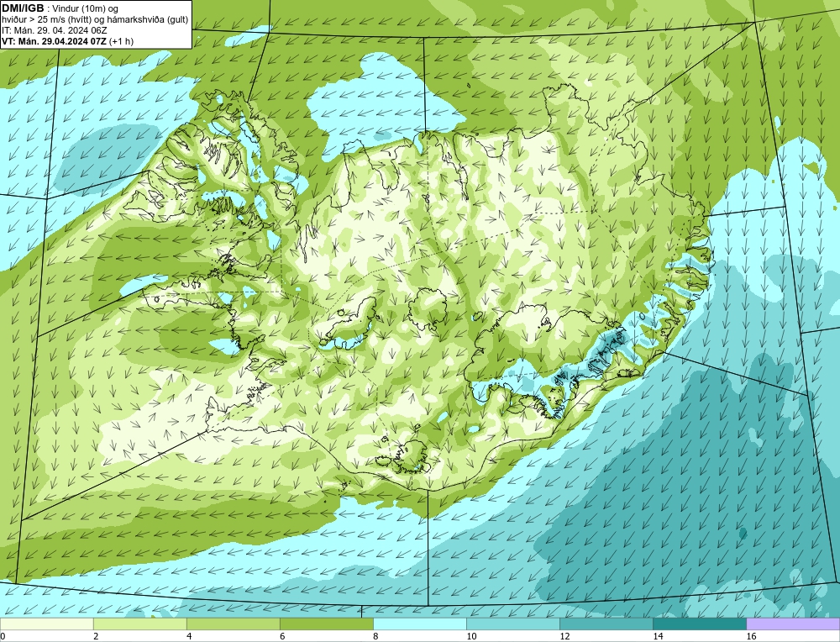
Task: Click the 10–12 m/s teal legend swatch
Action: [512, 624]
